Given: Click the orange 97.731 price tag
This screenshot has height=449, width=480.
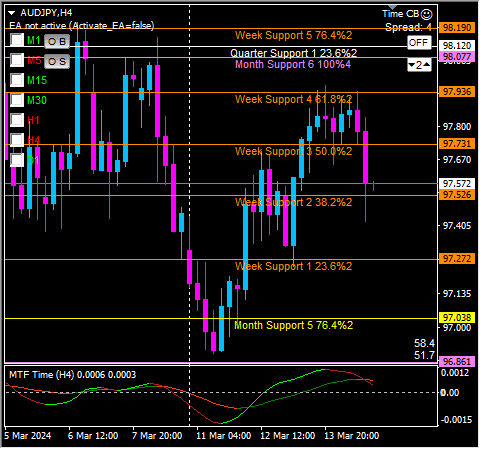Looking at the screenshot, I should coord(457,144).
